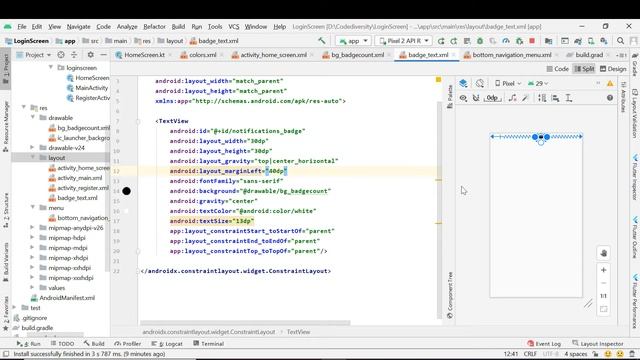This screenshot has height=360, width=640.
Task: Expand the mipmap-hdpi folder
Action: (x=32, y=238)
